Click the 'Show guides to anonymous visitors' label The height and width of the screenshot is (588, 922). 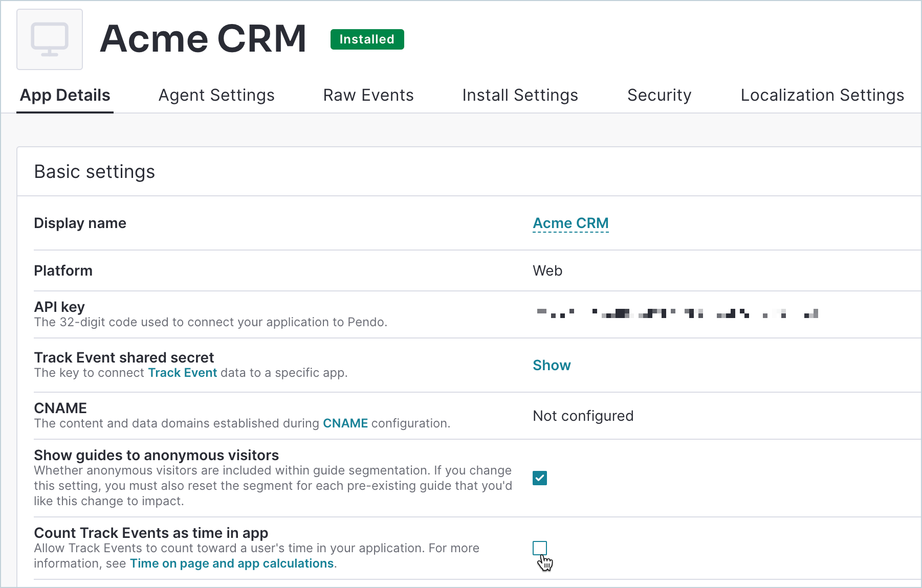click(157, 455)
